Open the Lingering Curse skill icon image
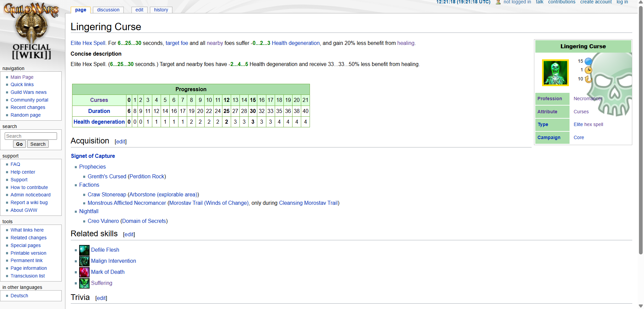This screenshot has width=644, height=309. pos(555,73)
